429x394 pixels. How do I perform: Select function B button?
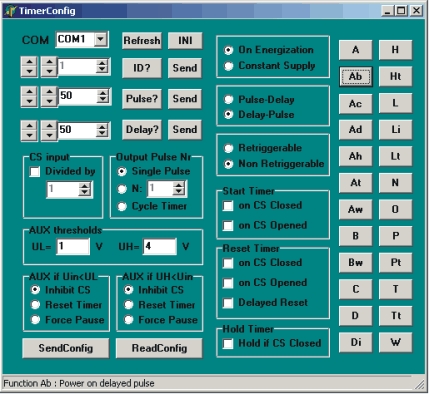[355, 236]
